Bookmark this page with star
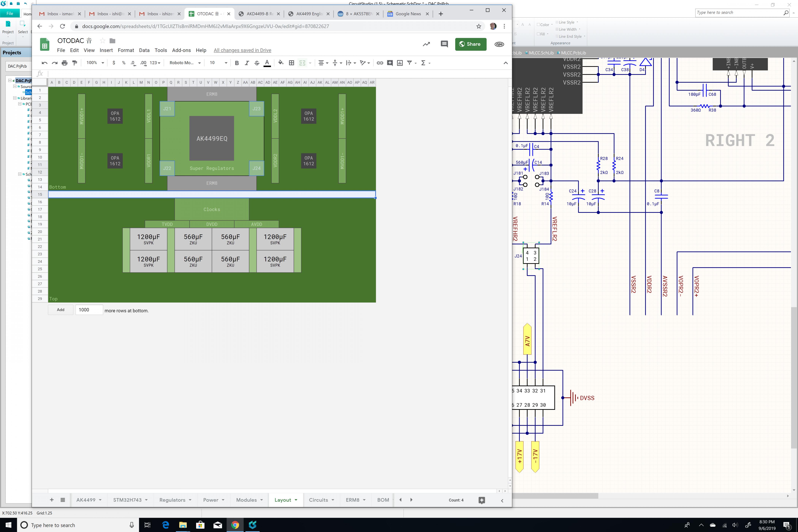This screenshot has width=798, height=532. 479,26
